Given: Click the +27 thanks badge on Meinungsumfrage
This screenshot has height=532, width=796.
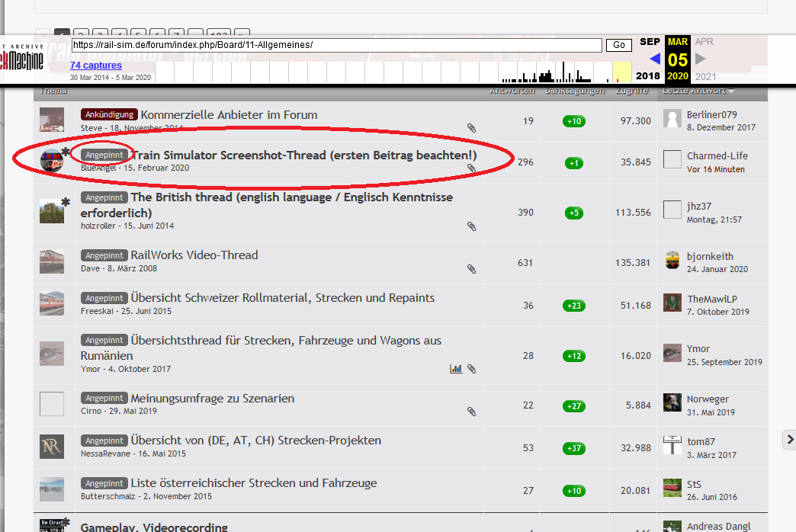Looking at the screenshot, I should [x=574, y=406].
